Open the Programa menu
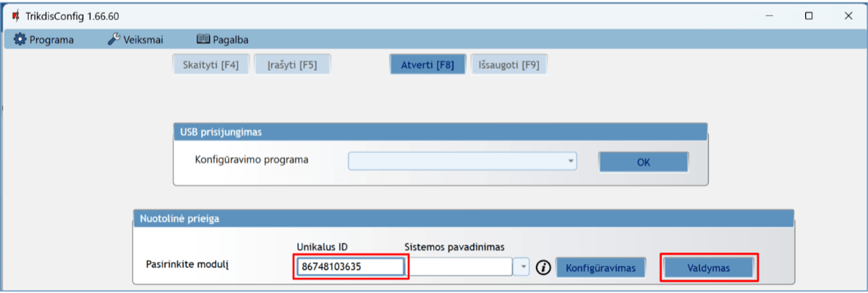Screen dimensions: 868x293 51,40
